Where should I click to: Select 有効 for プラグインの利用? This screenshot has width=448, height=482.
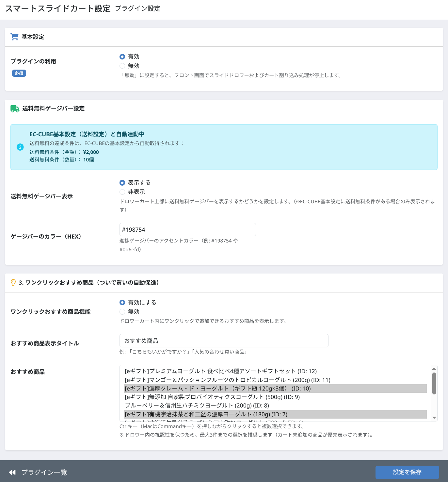[122, 57]
